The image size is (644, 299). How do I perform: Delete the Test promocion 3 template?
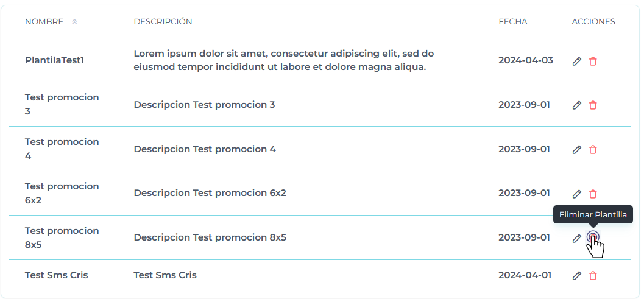point(593,105)
